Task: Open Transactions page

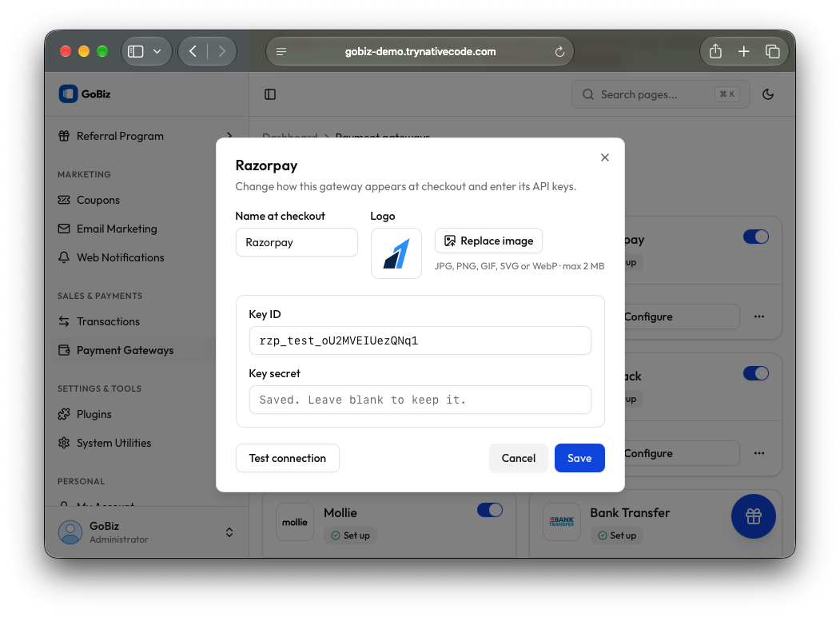Action: (x=108, y=321)
